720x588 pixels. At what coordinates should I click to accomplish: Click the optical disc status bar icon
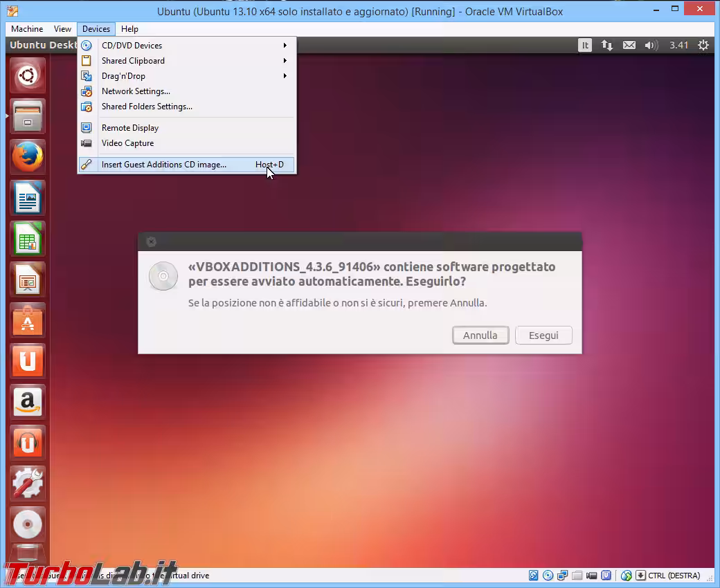pos(548,576)
